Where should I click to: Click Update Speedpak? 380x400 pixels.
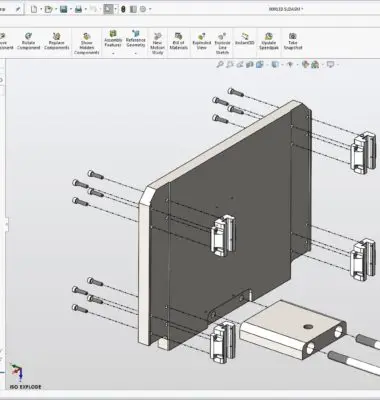coord(269,41)
